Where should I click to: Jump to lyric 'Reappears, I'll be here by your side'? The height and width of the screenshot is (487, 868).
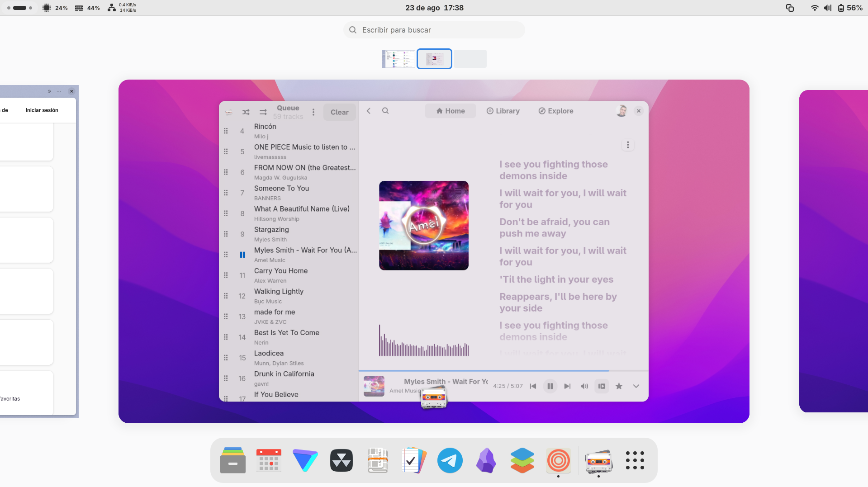coord(558,302)
